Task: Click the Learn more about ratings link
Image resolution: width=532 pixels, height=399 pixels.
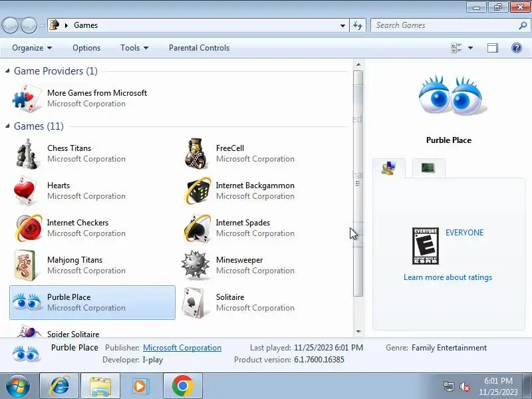Action: tap(448, 277)
